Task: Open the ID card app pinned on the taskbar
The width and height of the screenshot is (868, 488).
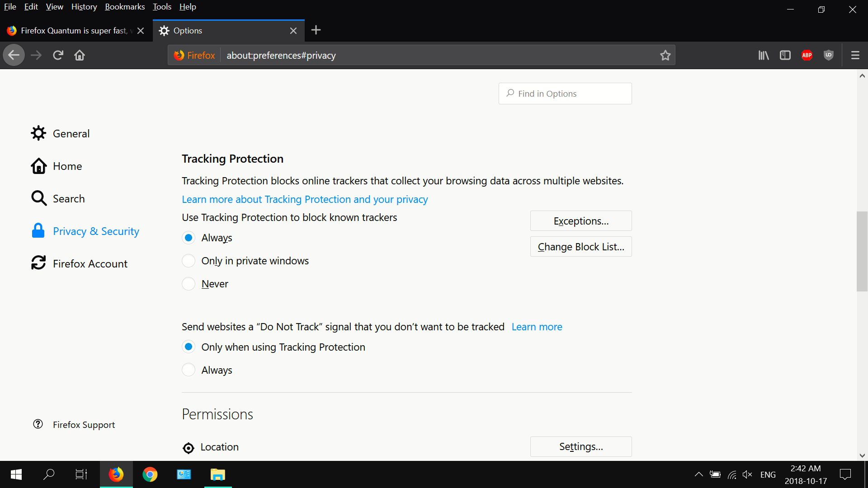Action: pyautogui.click(x=184, y=474)
